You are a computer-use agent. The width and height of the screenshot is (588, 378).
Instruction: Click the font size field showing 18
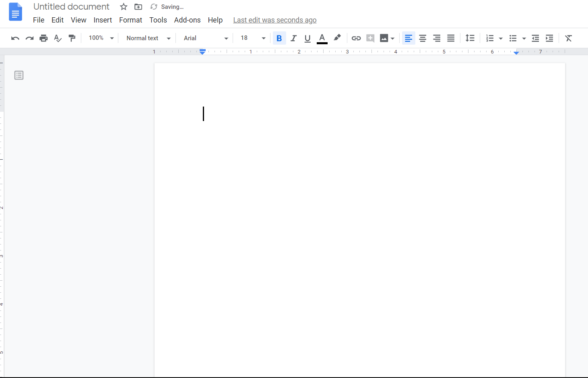click(x=245, y=38)
